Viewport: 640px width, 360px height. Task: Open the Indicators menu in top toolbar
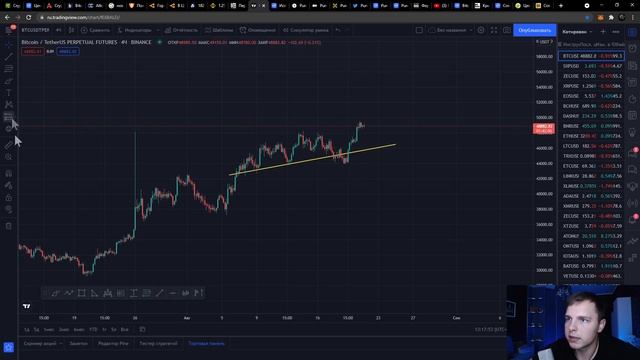(134, 30)
